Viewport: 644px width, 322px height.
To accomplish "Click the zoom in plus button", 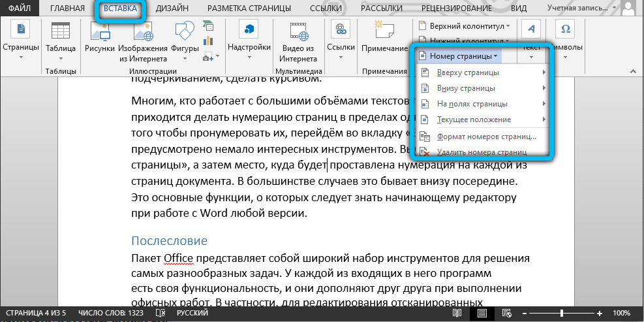I will pos(600,313).
